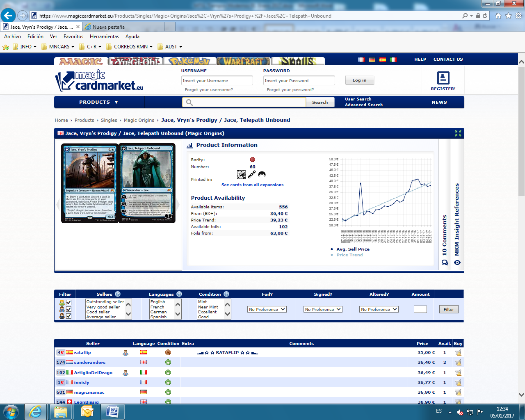Open the Word application on the taskbar

click(x=112, y=411)
